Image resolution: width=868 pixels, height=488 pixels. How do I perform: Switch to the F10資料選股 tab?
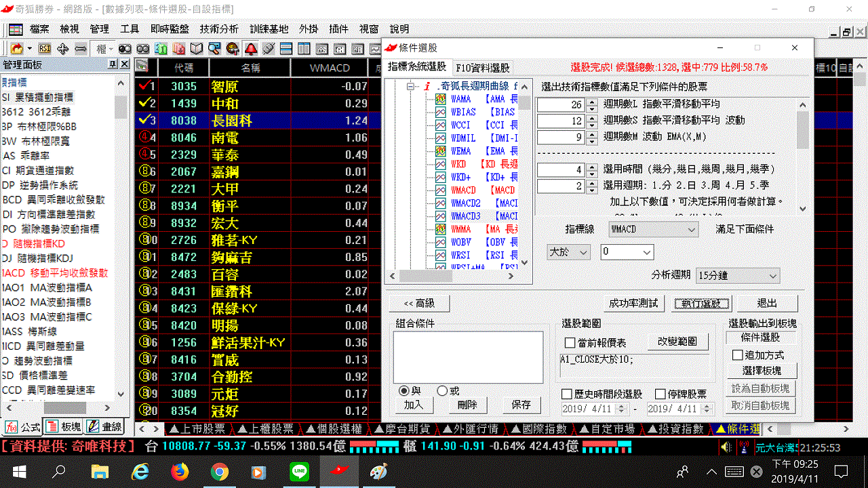[483, 68]
